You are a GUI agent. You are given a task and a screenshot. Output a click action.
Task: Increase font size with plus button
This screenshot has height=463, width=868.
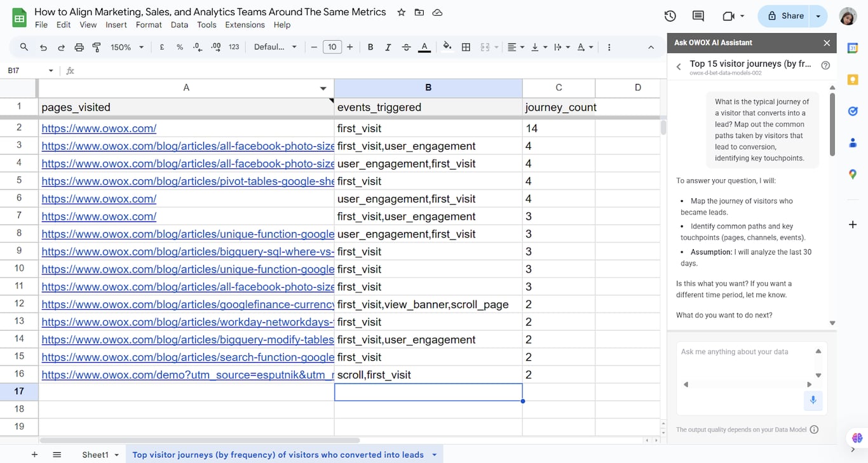350,47
